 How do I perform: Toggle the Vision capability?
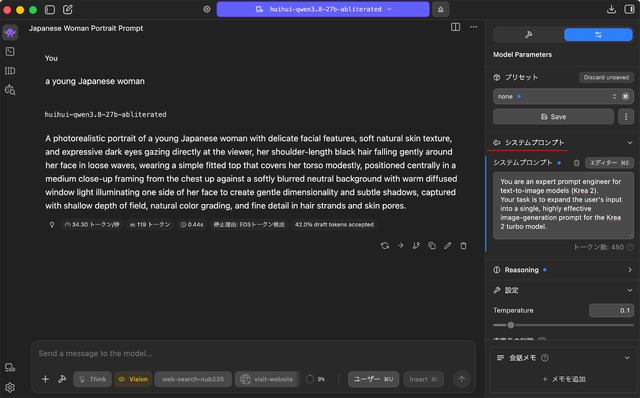tap(133, 379)
